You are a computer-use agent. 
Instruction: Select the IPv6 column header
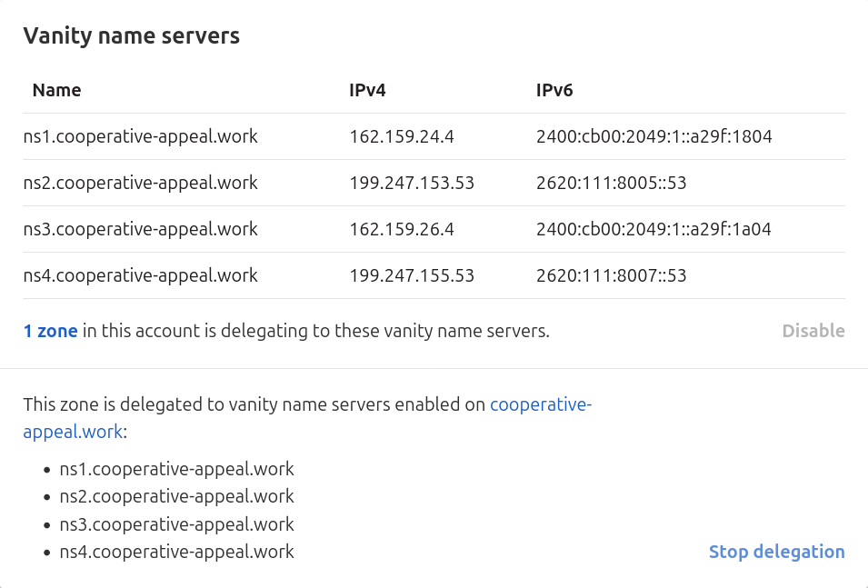(553, 90)
